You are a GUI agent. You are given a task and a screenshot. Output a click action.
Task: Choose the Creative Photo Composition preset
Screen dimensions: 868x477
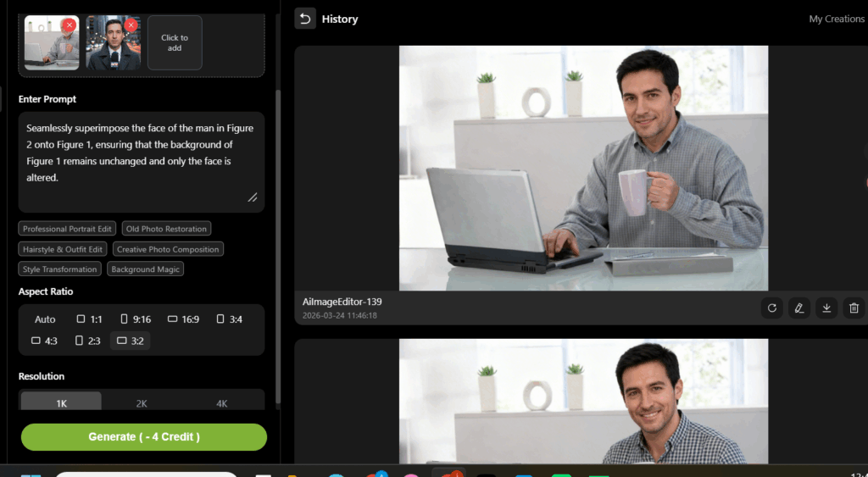(x=168, y=249)
